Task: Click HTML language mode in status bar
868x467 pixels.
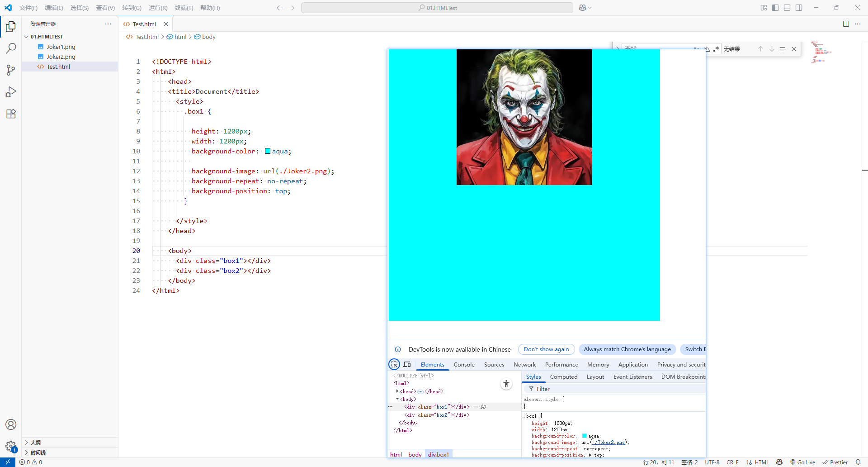Action: point(762,462)
